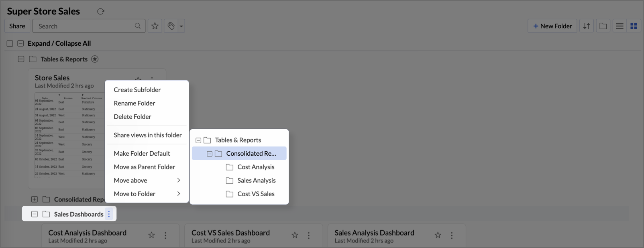Click the Search input field
This screenshot has width=644, height=248.
[89, 26]
